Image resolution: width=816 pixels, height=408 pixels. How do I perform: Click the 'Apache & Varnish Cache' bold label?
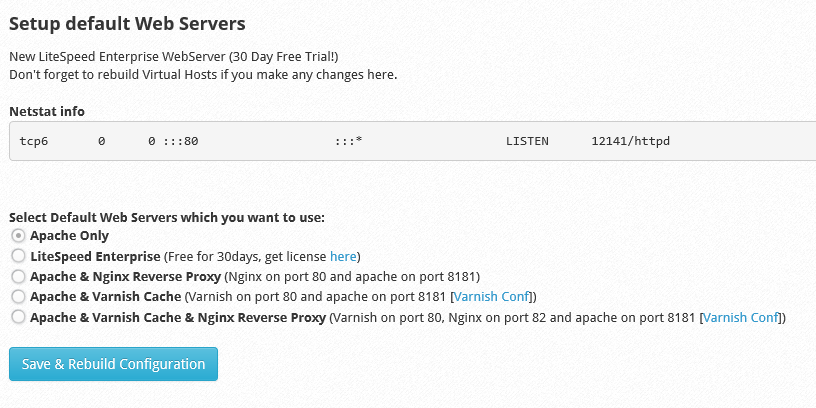click(x=106, y=297)
